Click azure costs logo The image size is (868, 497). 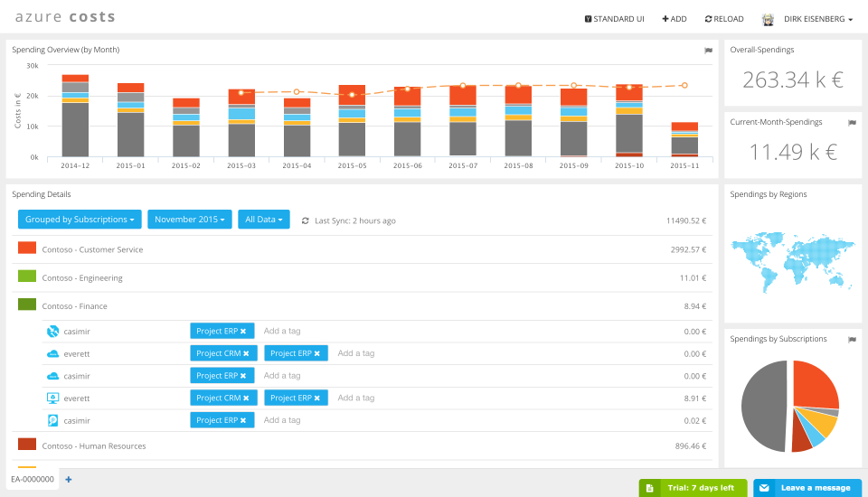pos(65,17)
